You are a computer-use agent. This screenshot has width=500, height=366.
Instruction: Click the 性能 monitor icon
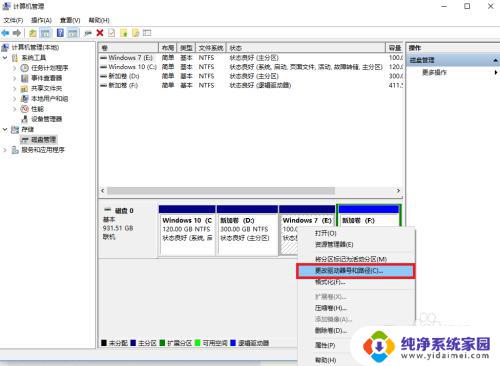(x=24, y=109)
